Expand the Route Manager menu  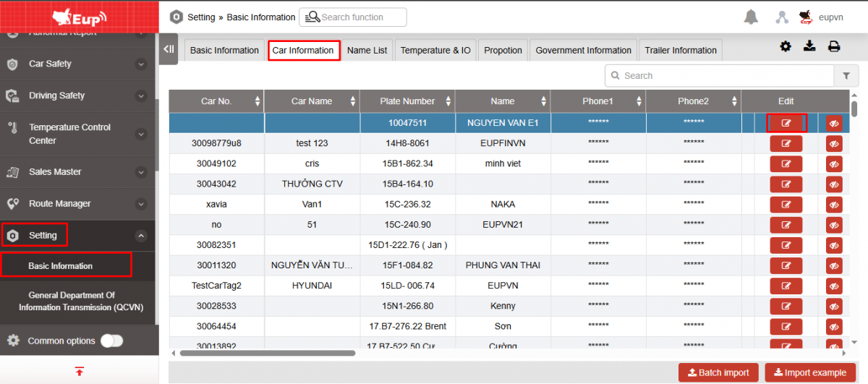click(141, 204)
